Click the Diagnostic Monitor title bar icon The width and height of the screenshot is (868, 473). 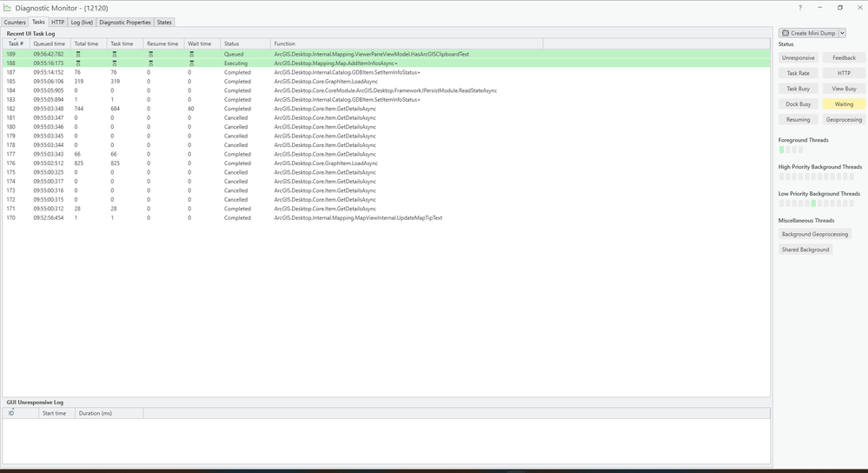[x=7, y=8]
